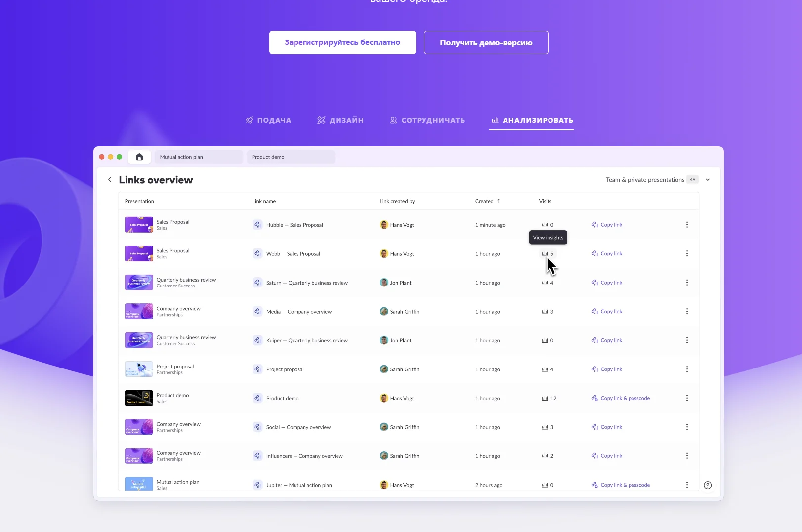Click the link icon beside Webb — Sales Proposal
This screenshot has width=802, height=532.
257,253
